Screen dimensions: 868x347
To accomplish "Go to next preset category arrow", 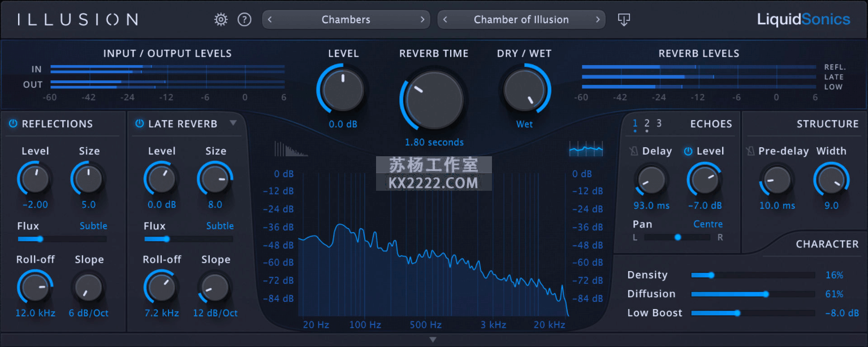I will pos(422,20).
